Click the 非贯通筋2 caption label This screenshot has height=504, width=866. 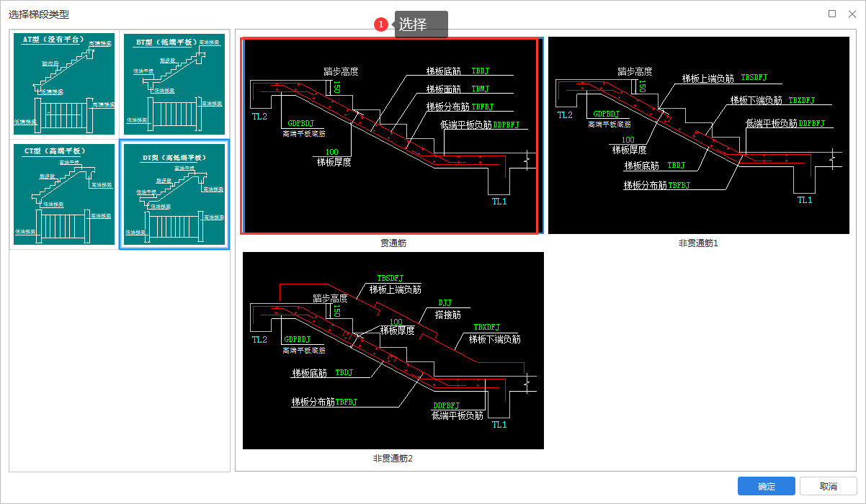(x=393, y=459)
